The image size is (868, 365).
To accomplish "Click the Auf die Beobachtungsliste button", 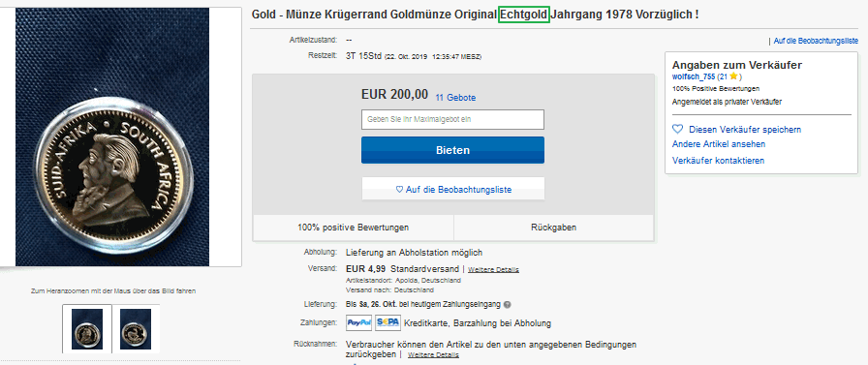I will (x=452, y=189).
